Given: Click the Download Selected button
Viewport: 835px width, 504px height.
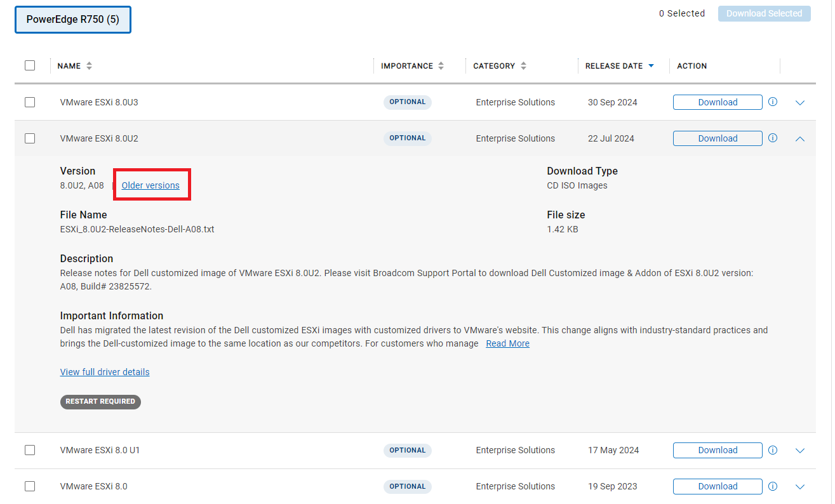Looking at the screenshot, I should [764, 13].
